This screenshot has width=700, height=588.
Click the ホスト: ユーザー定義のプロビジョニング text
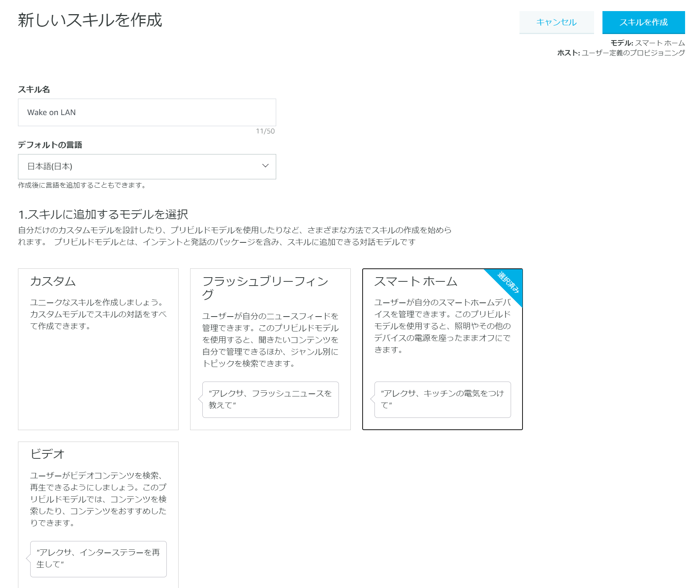click(621, 53)
